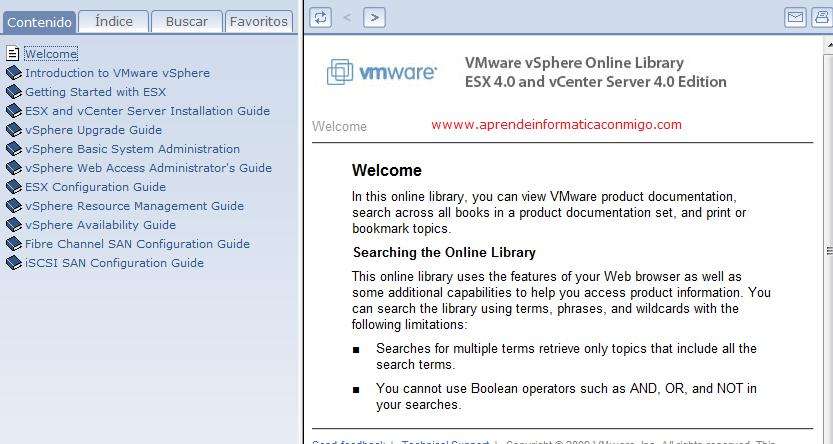Viewport: 833px width, 444px height.
Task: Click the VMware logo
Action: pos(381,72)
